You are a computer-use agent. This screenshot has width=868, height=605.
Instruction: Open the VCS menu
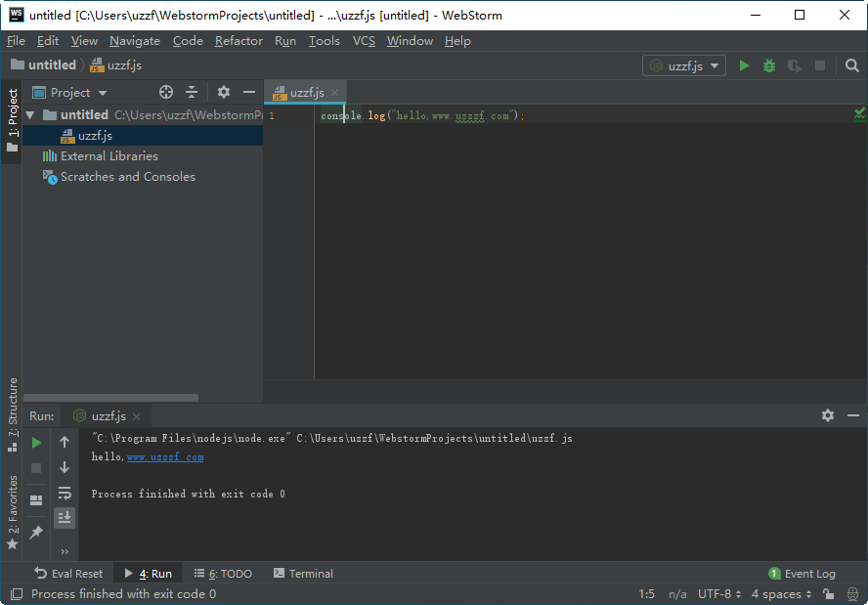[364, 41]
